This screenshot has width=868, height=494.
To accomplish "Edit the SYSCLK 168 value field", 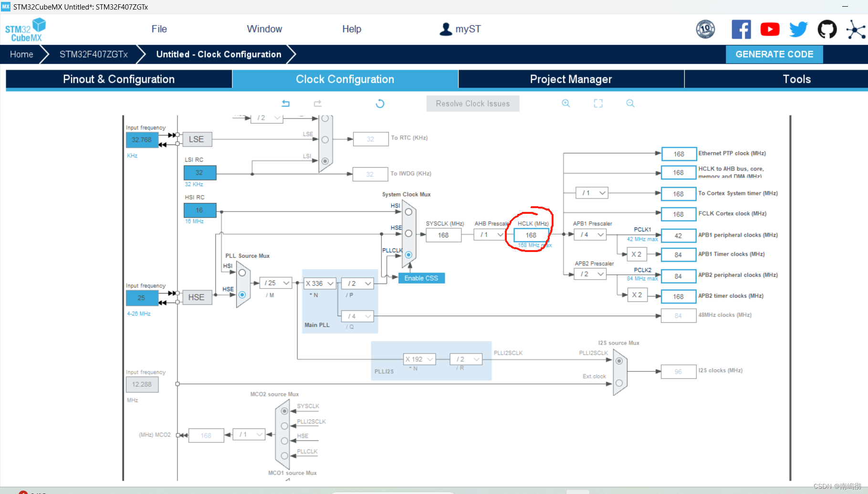I will tap(443, 235).
